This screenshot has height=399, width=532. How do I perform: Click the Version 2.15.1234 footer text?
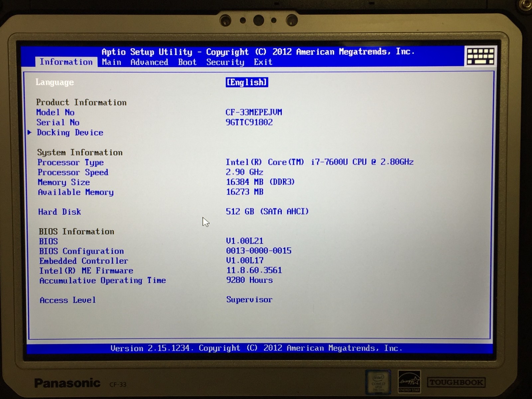coord(256,348)
